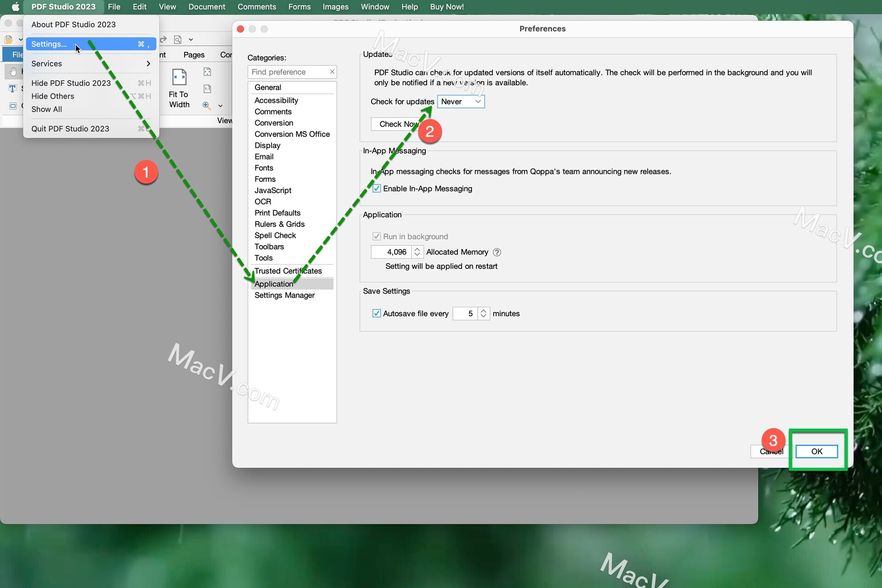
Task: Select the Snapshot tool icon
Action: (x=13, y=106)
